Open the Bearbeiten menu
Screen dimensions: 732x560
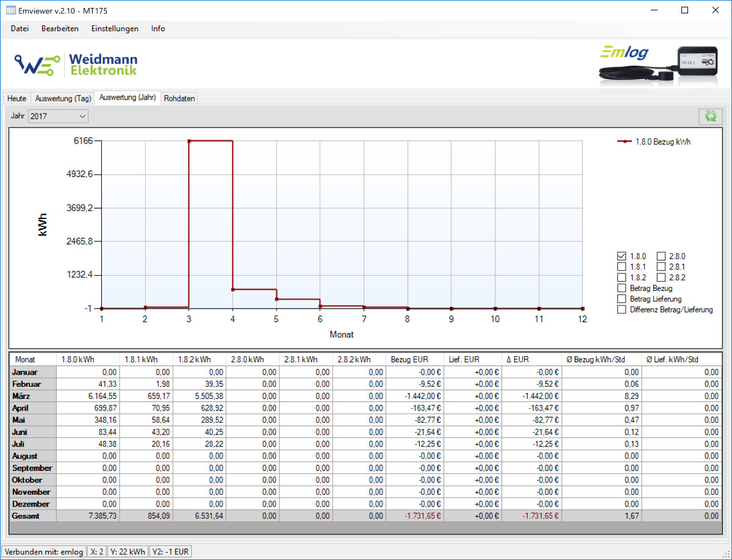pos(60,29)
